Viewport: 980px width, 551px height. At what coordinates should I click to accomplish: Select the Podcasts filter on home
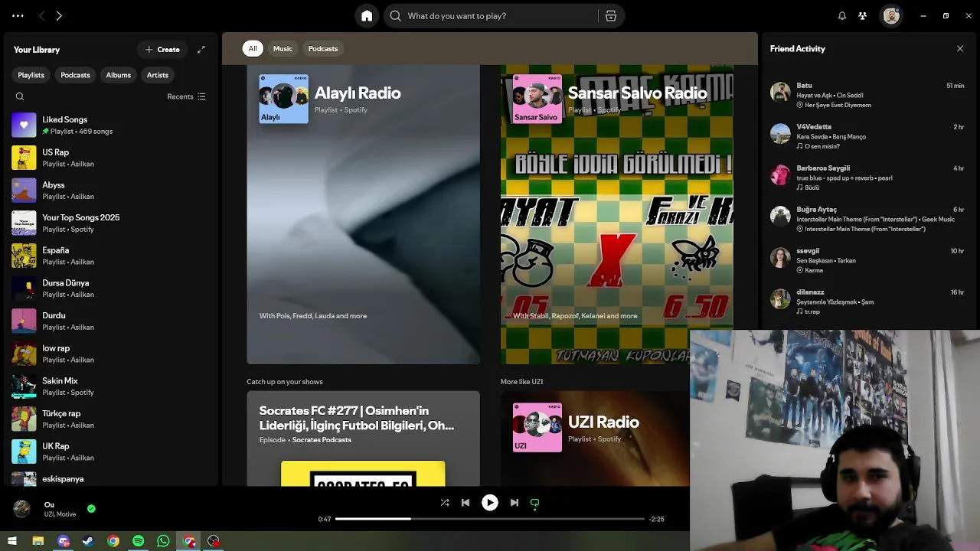pyautogui.click(x=323, y=48)
